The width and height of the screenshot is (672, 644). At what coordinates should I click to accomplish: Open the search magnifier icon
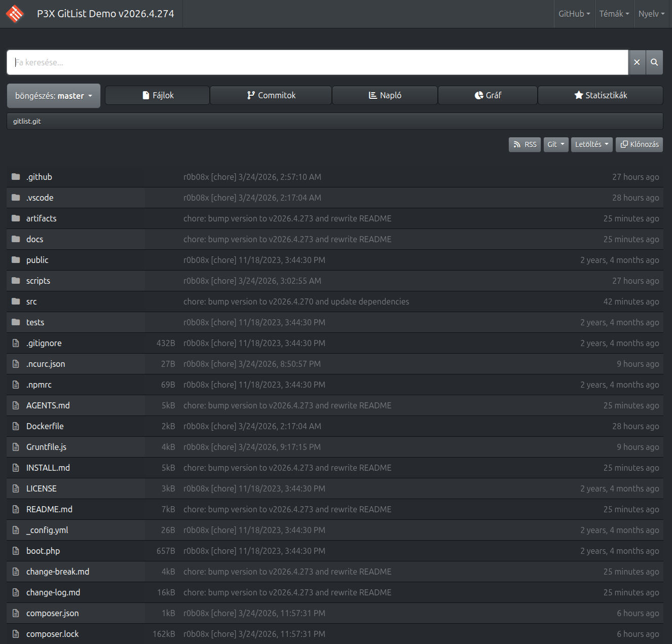click(654, 62)
